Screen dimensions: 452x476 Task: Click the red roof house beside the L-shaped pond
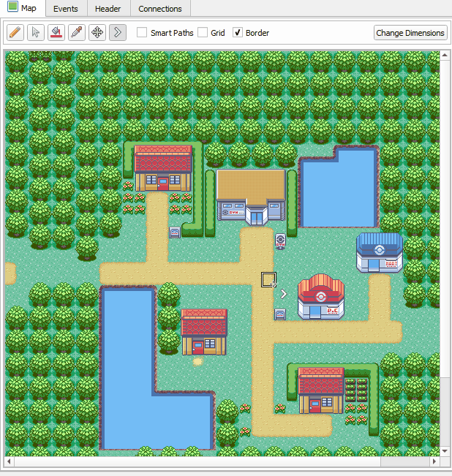pyautogui.click(x=204, y=332)
